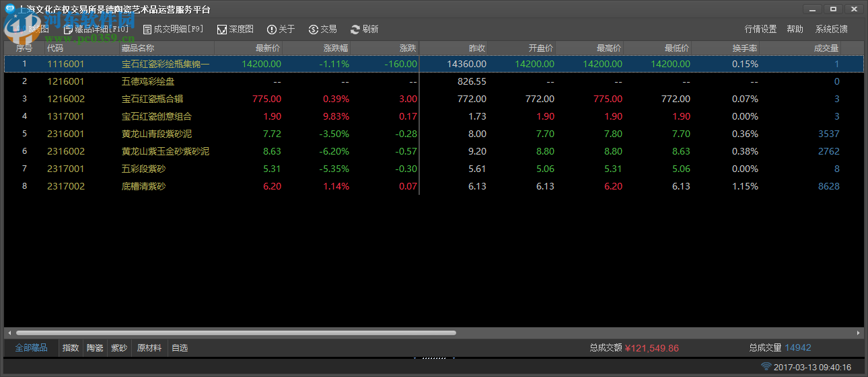
Task: Open 行情设置 quote settings
Action: [x=760, y=30]
